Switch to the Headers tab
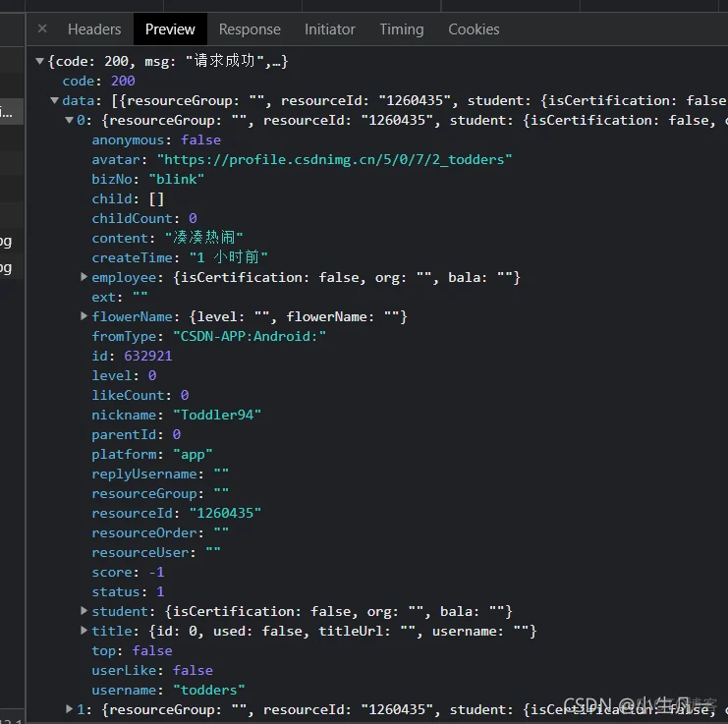This screenshot has width=728, height=724. pyautogui.click(x=94, y=29)
